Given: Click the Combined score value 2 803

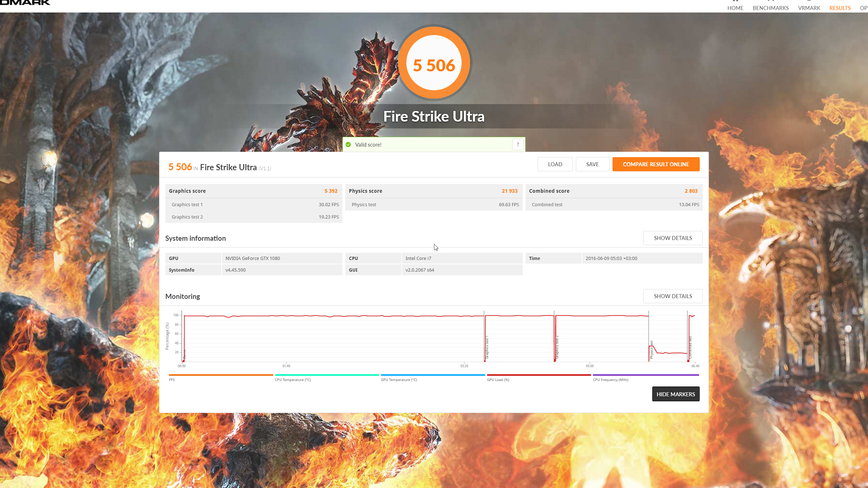Looking at the screenshot, I should pyautogui.click(x=691, y=191).
